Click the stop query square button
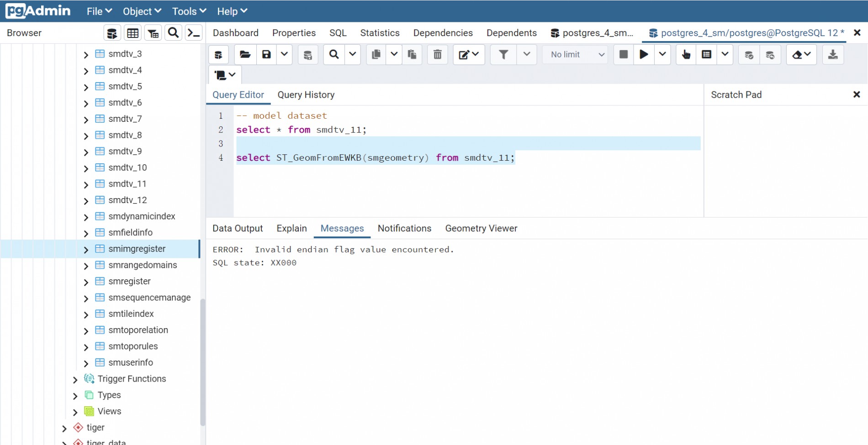 pyautogui.click(x=623, y=55)
